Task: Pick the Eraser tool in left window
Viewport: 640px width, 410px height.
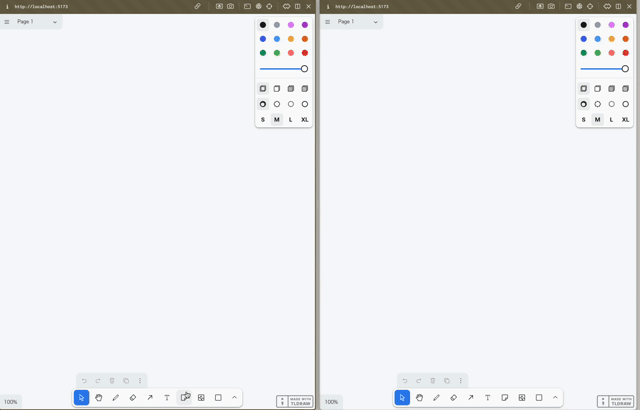Action: 133,397
